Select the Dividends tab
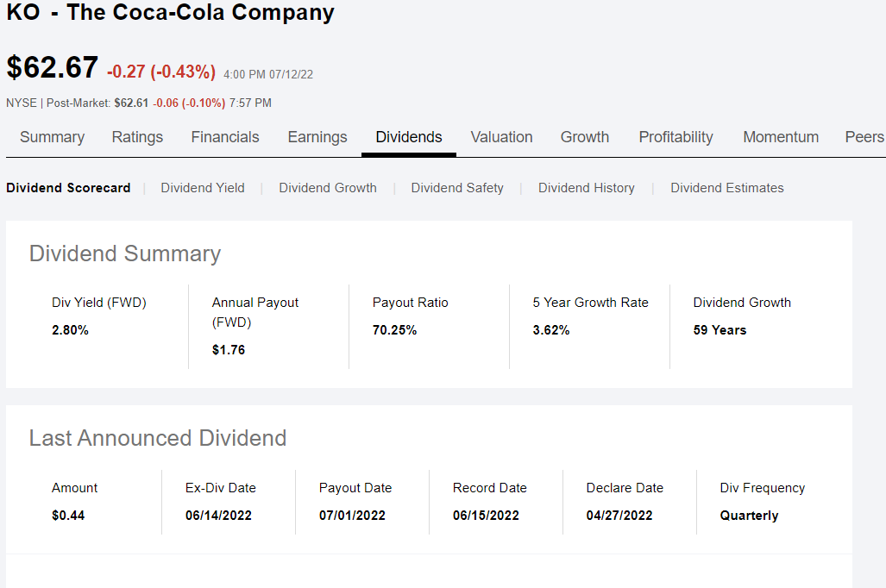 (409, 137)
